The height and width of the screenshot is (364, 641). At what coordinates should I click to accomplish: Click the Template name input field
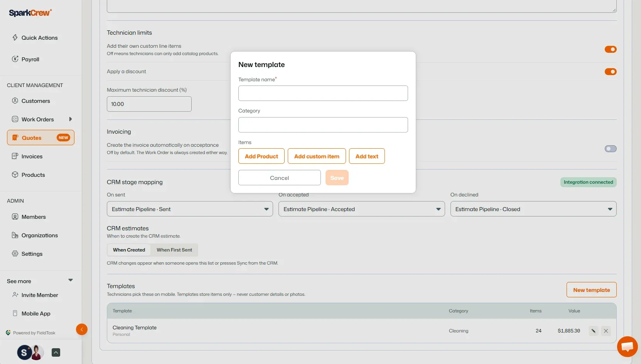323,93
